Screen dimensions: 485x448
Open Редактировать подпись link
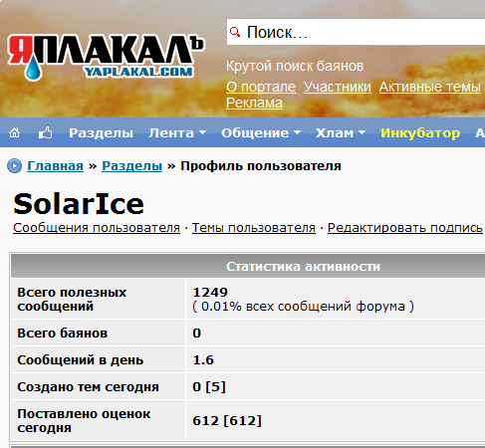point(405,228)
